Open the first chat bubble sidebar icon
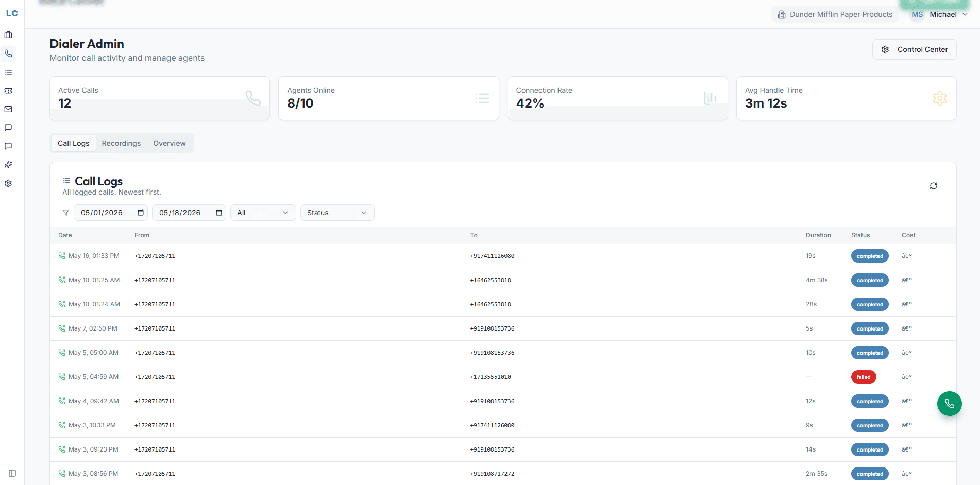980x485 pixels. coord(8,128)
